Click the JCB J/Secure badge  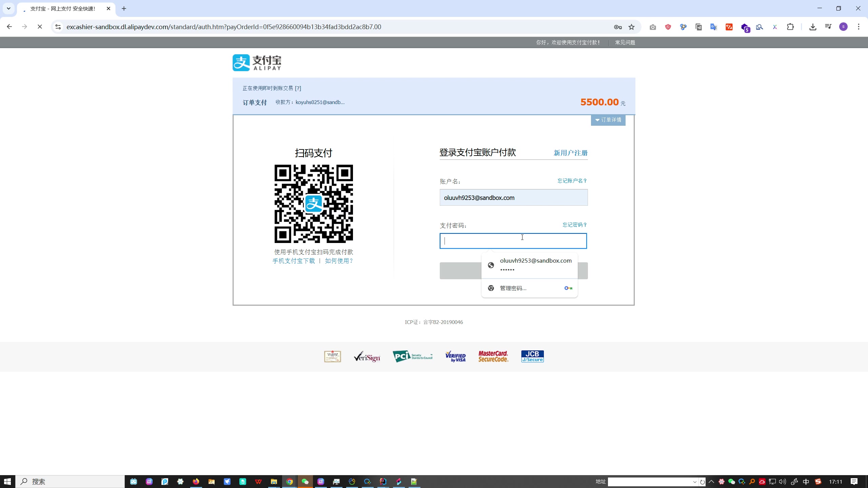tap(532, 357)
